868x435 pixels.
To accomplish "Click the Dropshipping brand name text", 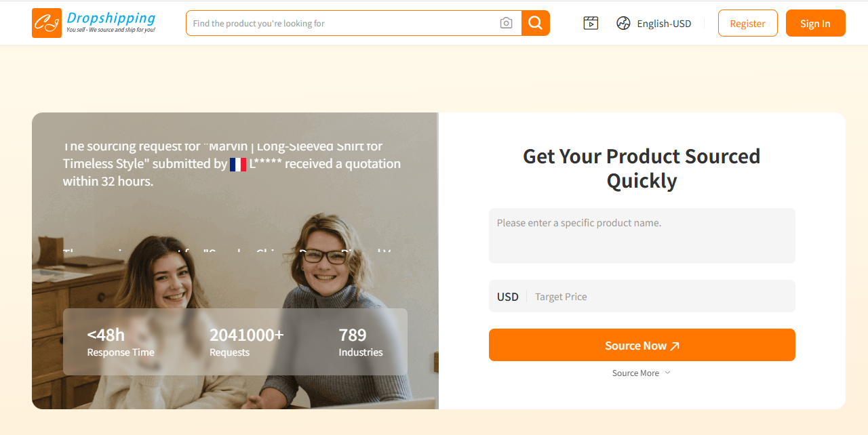I will pyautogui.click(x=111, y=18).
